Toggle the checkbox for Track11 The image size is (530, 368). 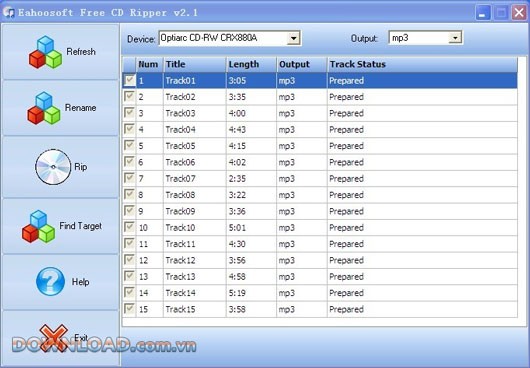(x=129, y=243)
